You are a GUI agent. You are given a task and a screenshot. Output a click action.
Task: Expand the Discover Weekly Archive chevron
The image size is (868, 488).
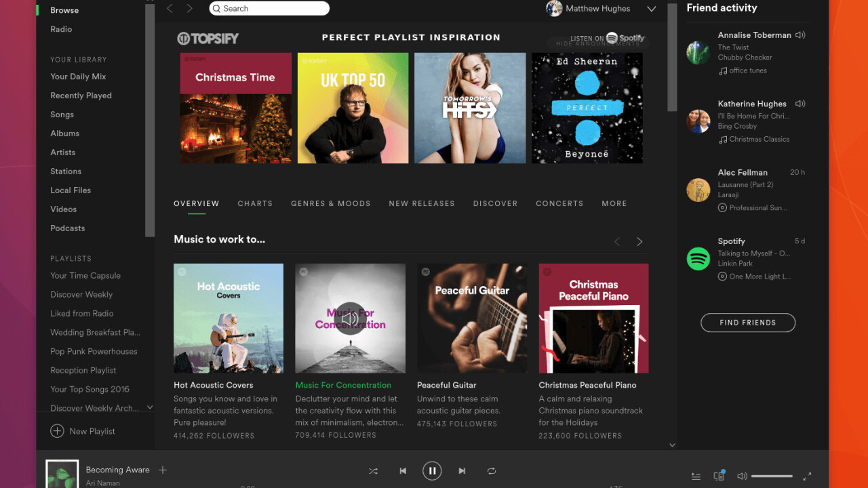(150, 407)
